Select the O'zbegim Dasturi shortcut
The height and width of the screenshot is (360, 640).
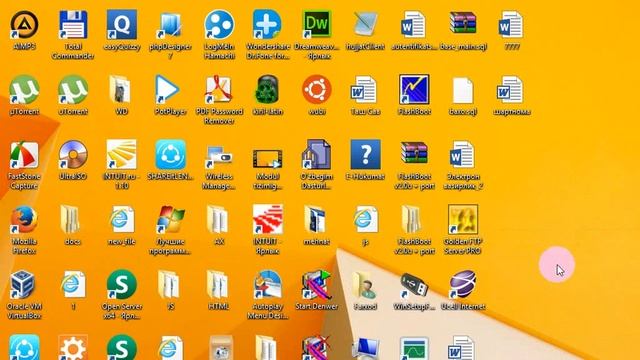pos(317,155)
